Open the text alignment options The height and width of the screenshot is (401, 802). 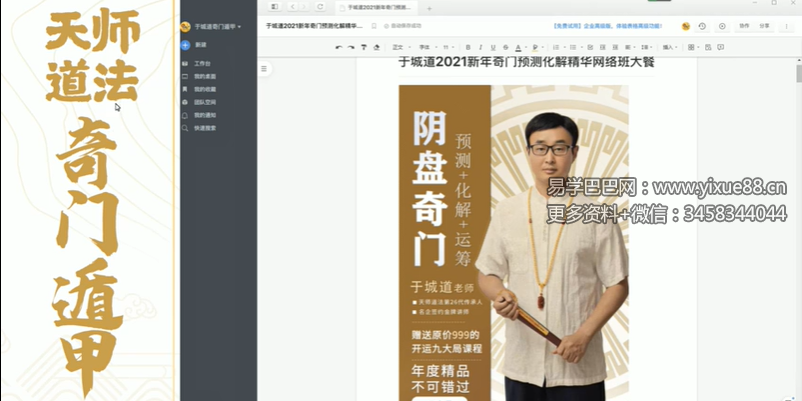(x=629, y=47)
